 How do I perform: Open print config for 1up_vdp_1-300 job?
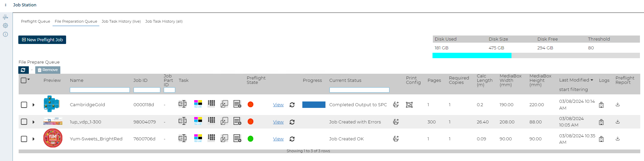[396, 122]
